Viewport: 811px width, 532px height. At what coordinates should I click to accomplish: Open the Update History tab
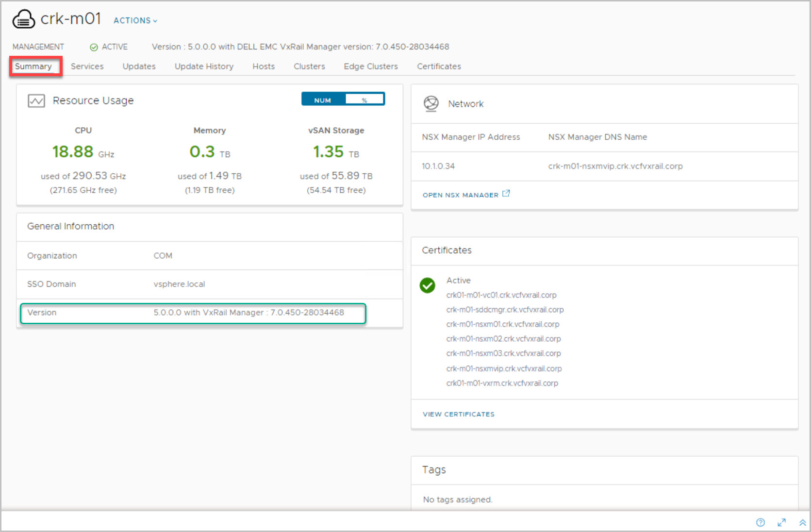(x=204, y=66)
